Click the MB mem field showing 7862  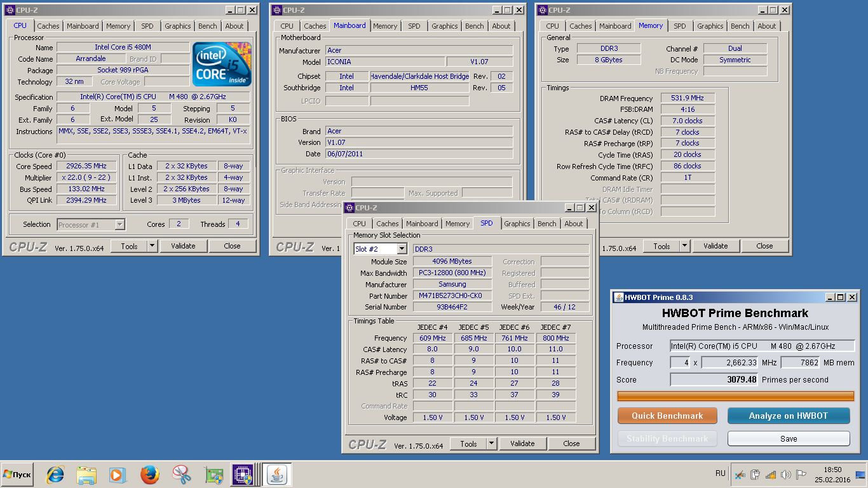click(799, 363)
